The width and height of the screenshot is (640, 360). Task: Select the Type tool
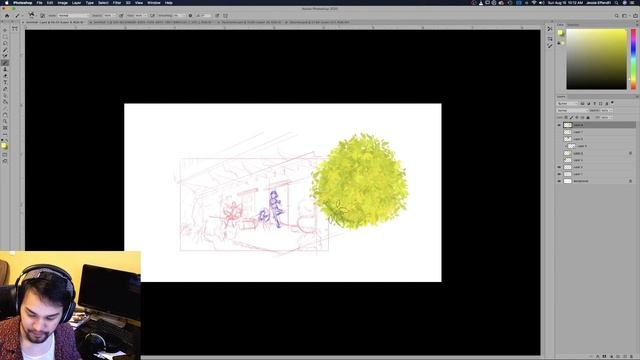(5, 82)
